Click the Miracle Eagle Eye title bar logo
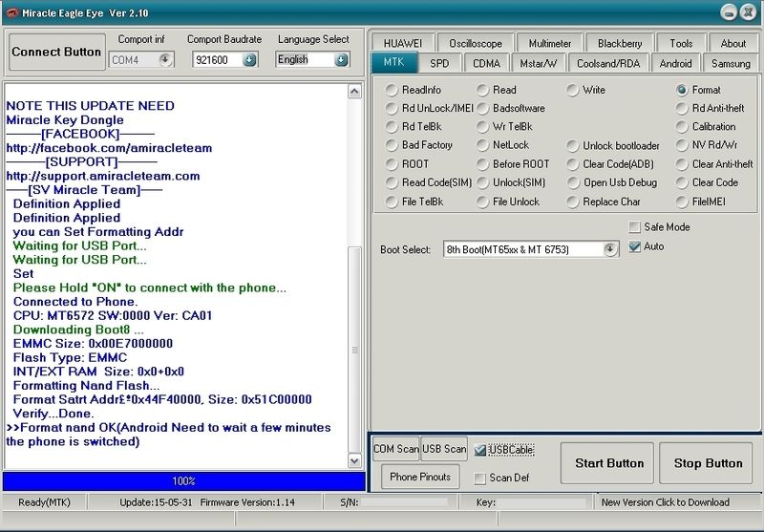 [11, 13]
